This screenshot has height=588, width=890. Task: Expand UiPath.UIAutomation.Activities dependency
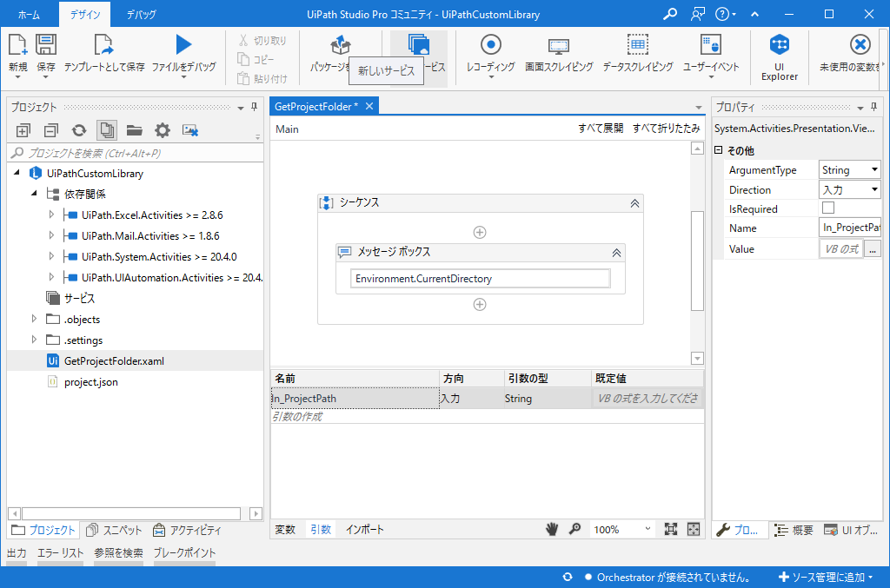pyautogui.click(x=51, y=277)
